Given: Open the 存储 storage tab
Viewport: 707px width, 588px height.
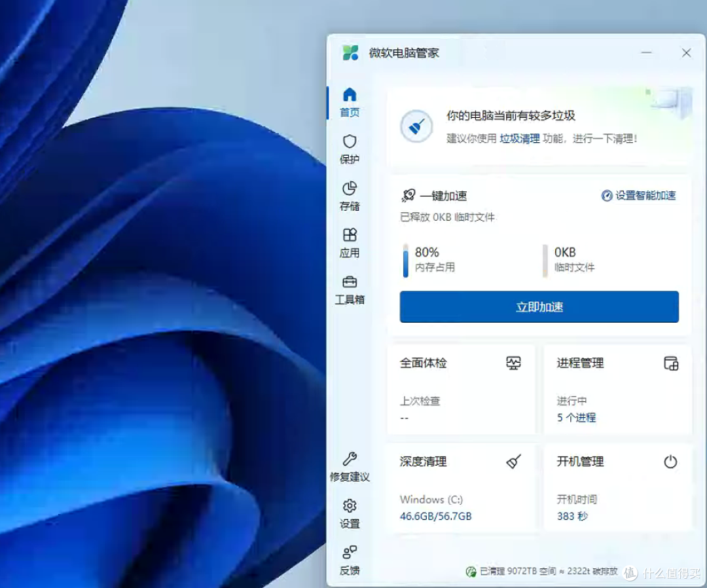Looking at the screenshot, I should pyautogui.click(x=350, y=196).
